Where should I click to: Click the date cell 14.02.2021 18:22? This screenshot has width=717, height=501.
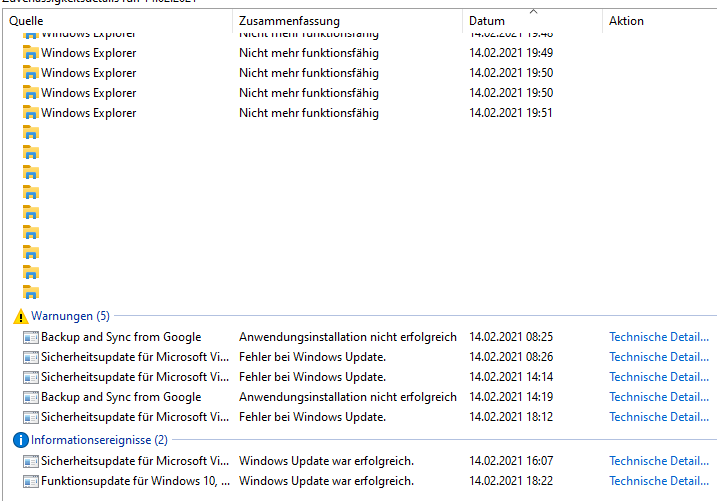click(x=511, y=481)
